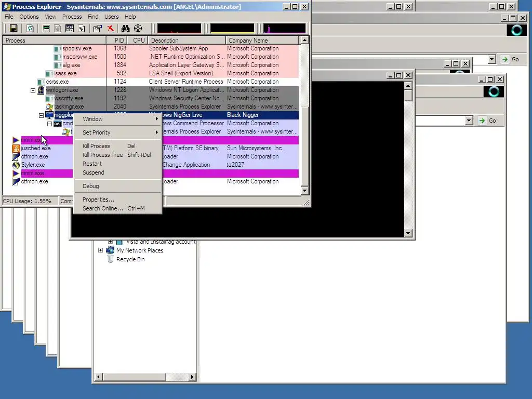The height and width of the screenshot is (399, 532).
Task: Click the binoculars Find Handle or DLL icon
Action: [x=126, y=29]
